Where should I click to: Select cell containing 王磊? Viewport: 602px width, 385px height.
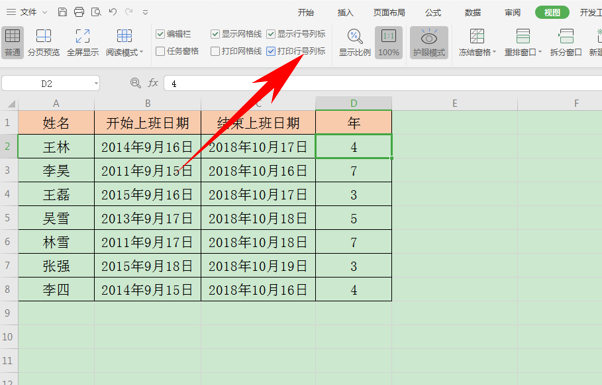click(56, 194)
